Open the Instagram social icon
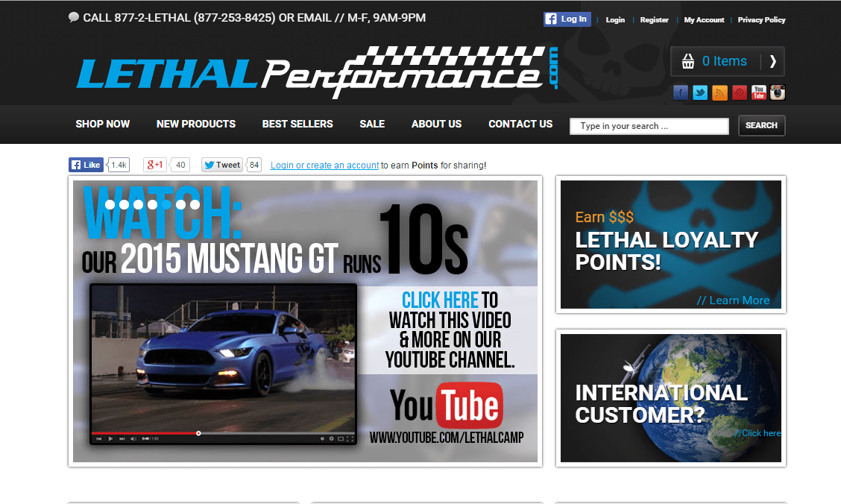Viewport: 841px width, 504px height. point(778,92)
